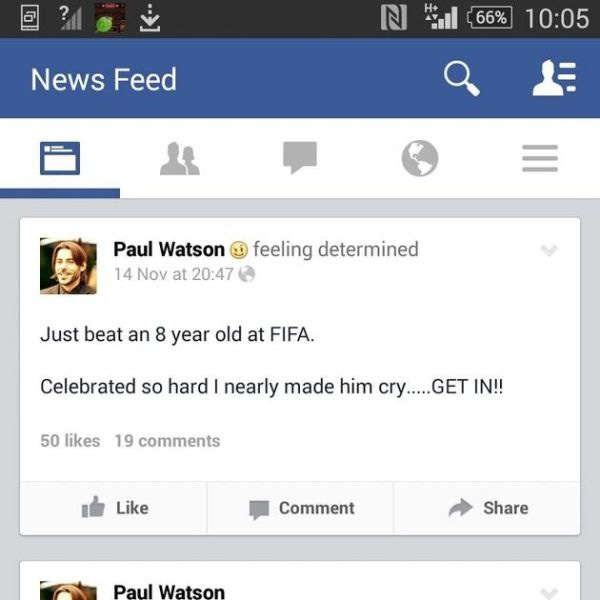
Task: View the 50 likes list
Action: pyautogui.click(x=70, y=441)
